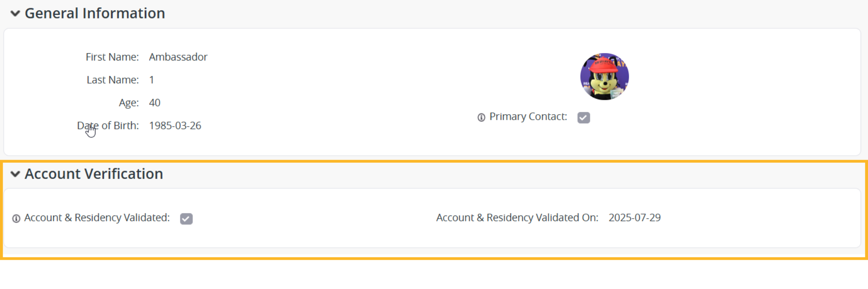Click the Account Verification heading

(x=94, y=174)
